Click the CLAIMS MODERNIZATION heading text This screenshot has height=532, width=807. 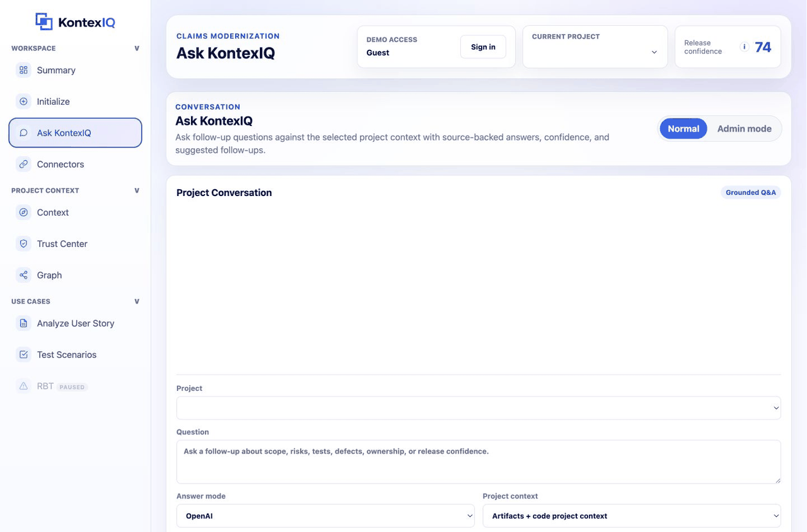[228, 37]
